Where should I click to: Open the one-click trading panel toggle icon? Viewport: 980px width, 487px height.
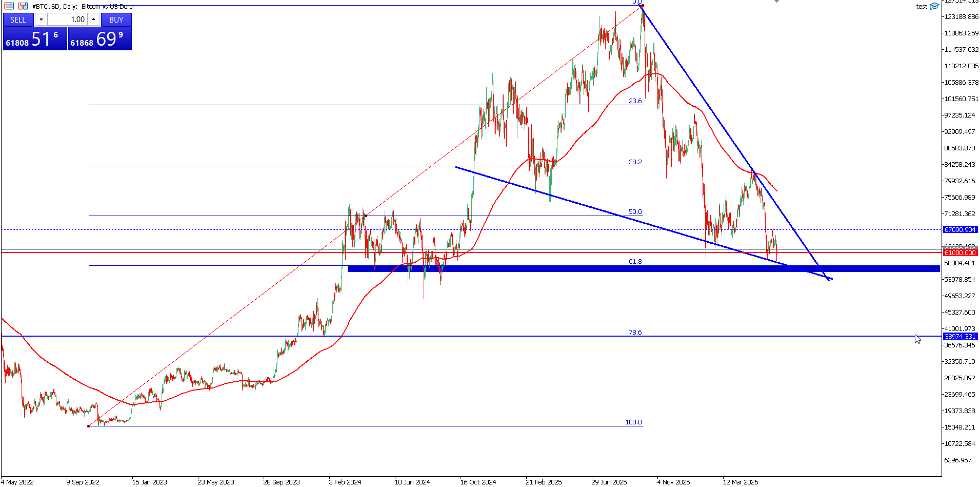point(9,6)
